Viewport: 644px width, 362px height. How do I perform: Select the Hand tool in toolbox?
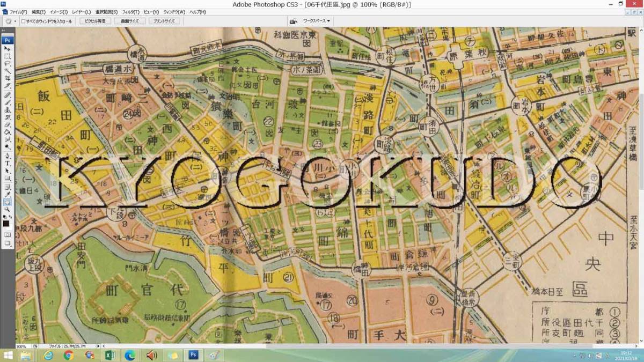coord(8,202)
